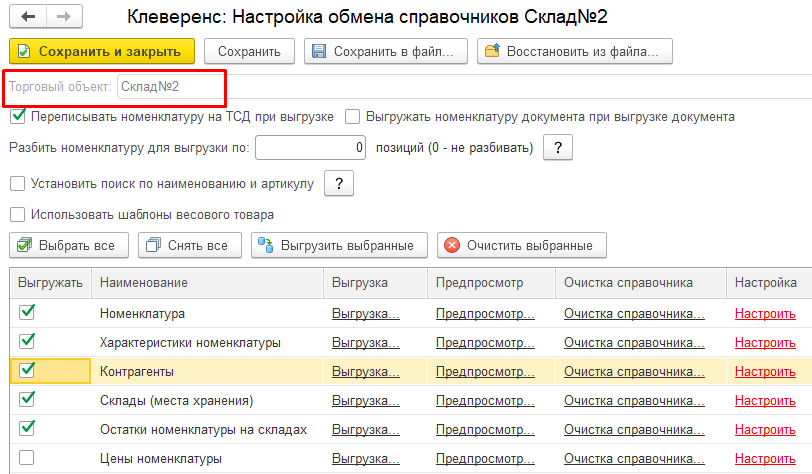Open Выгрузка for Цены номенклатуры
The image size is (812, 474).
(366, 459)
